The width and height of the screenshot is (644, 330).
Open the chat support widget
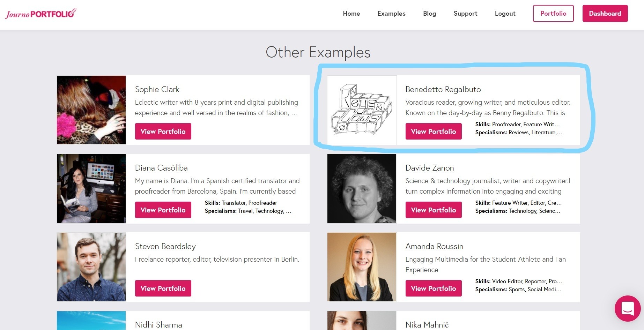[x=627, y=308]
